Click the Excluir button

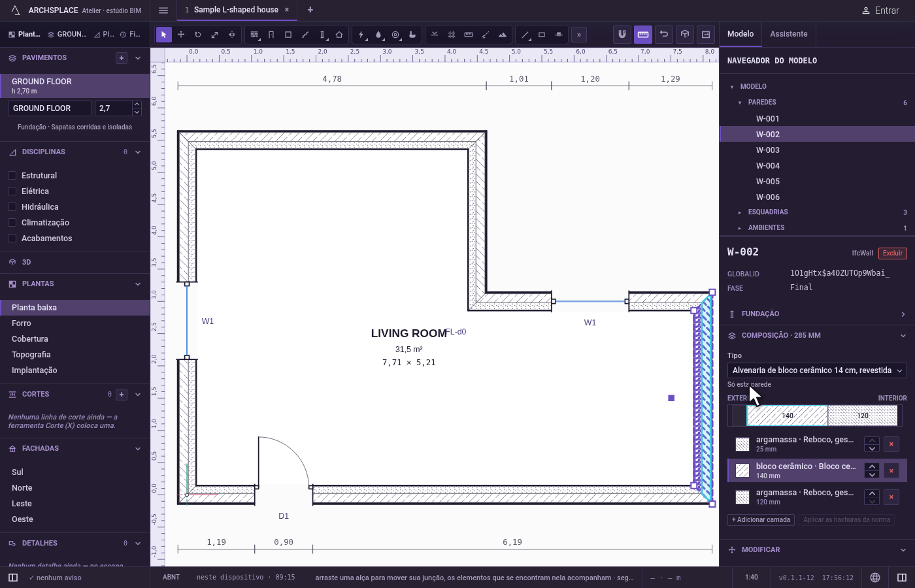click(x=893, y=253)
